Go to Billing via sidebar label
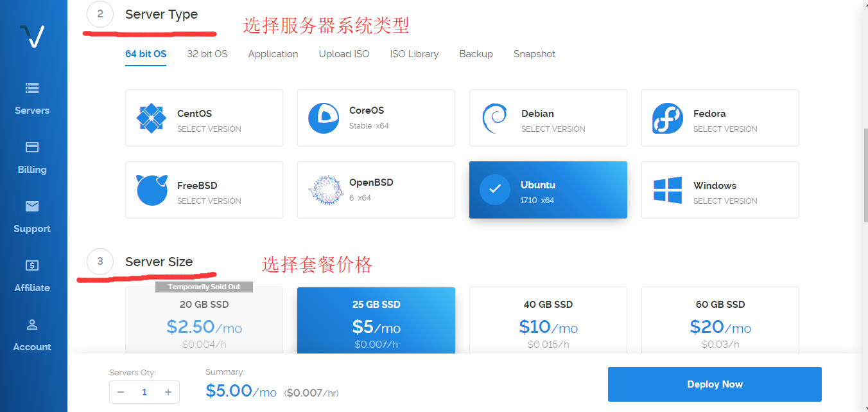This screenshot has height=412, width=868. click(32, 170)
